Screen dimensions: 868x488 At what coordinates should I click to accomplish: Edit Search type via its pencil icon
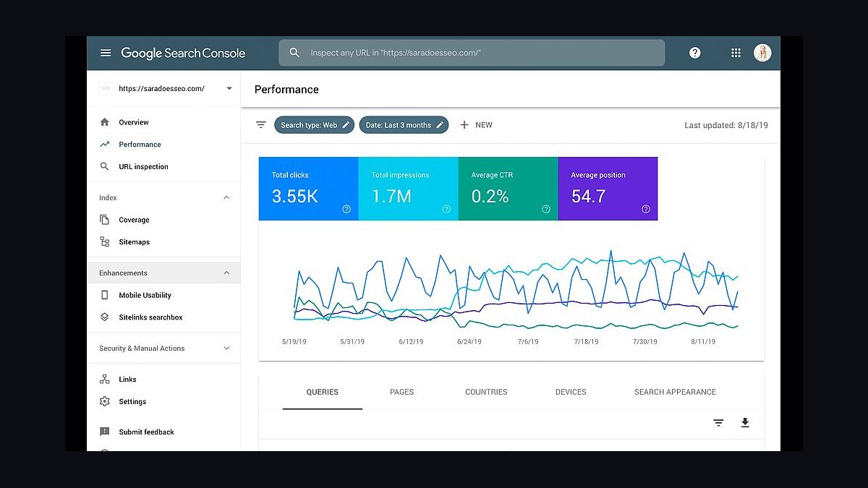tap(346, 125)
